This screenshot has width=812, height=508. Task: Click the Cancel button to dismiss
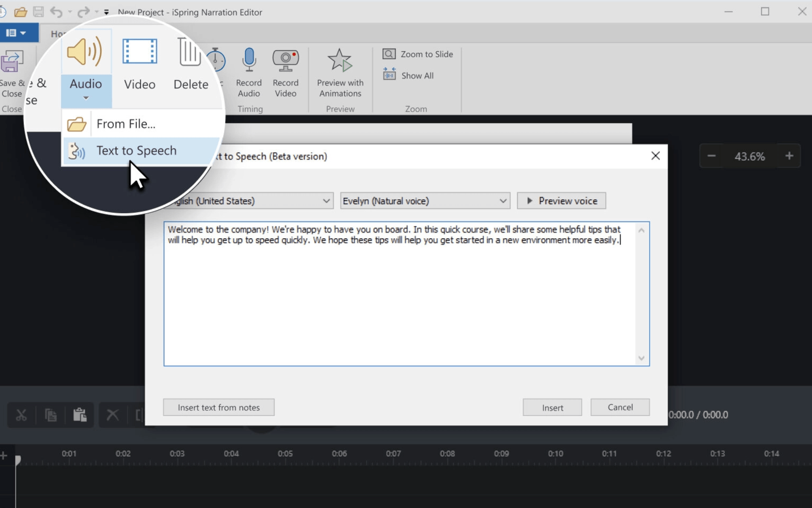[620, 407]
